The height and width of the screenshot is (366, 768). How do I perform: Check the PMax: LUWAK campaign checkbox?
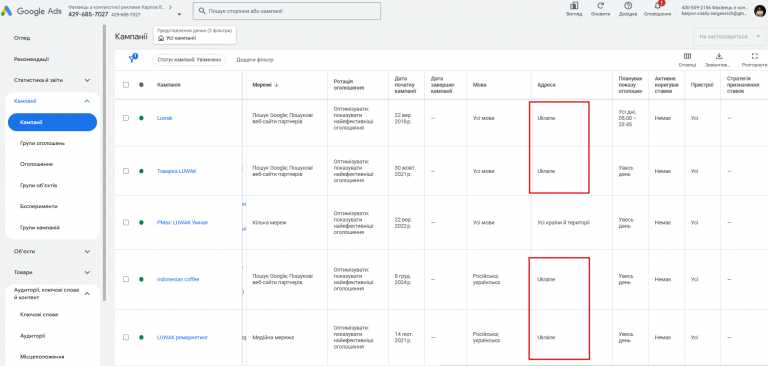126,222
